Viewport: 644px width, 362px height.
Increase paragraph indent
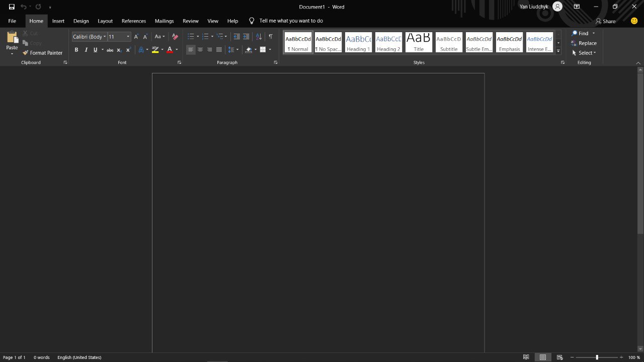pos(246,37)
